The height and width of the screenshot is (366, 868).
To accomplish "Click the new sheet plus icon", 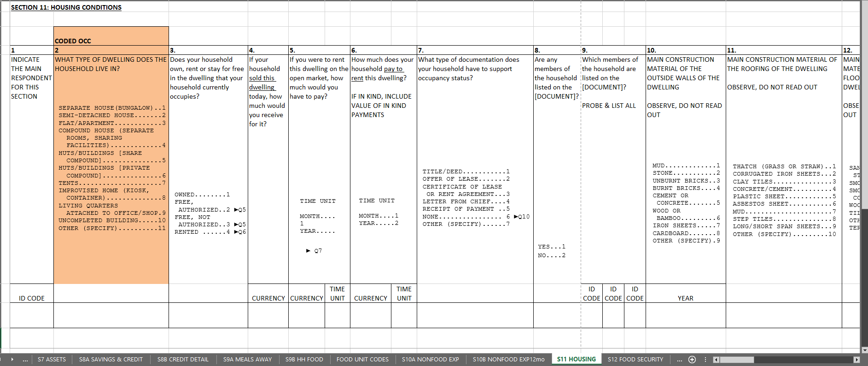I will point(692,360).
